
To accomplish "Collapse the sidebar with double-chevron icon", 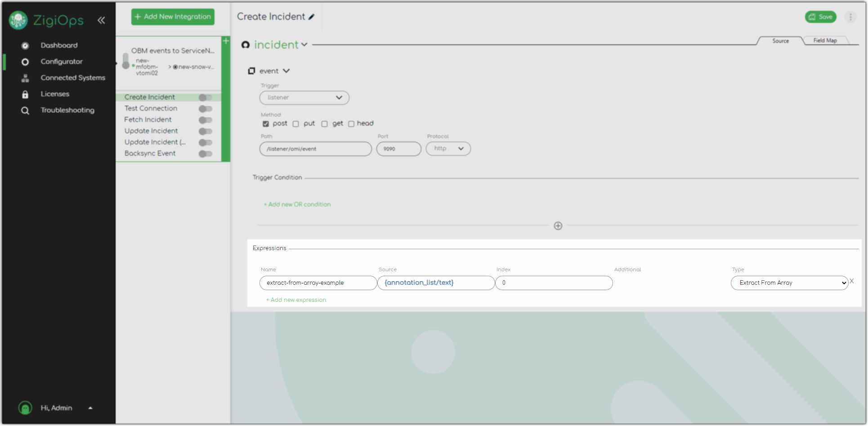I will pos(101,20).
